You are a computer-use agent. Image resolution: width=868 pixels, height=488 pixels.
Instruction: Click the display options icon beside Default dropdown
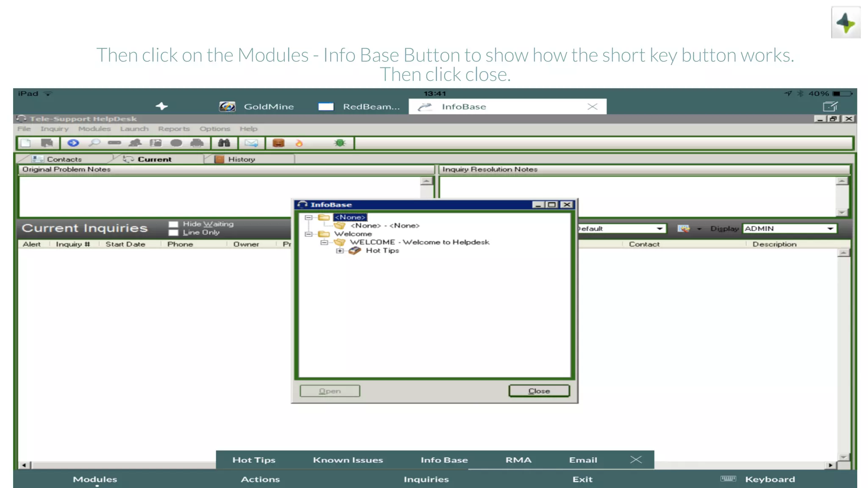[x=683, y=229]
